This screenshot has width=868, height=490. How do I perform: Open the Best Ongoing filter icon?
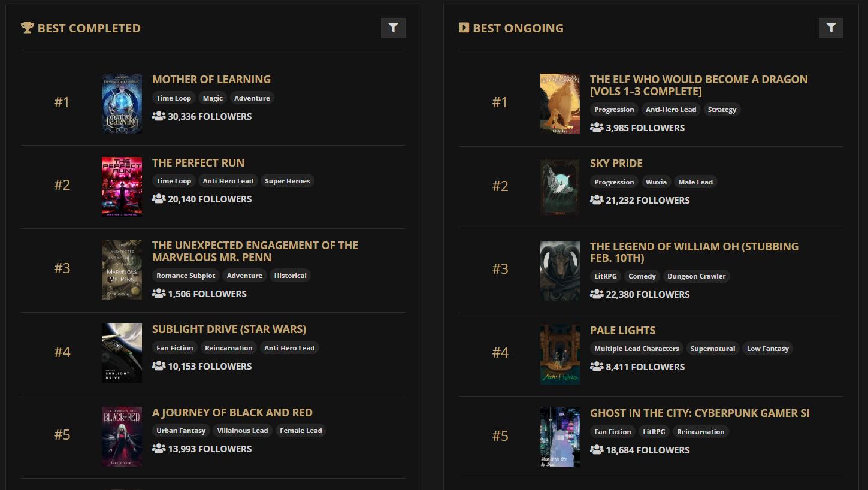pos(831,28)
